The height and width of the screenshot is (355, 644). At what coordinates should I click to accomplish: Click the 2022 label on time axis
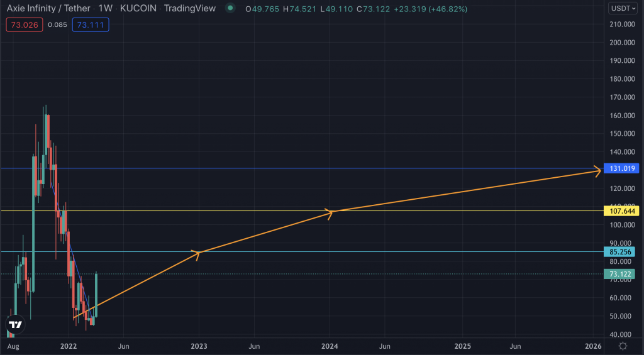tap(68, 346)
